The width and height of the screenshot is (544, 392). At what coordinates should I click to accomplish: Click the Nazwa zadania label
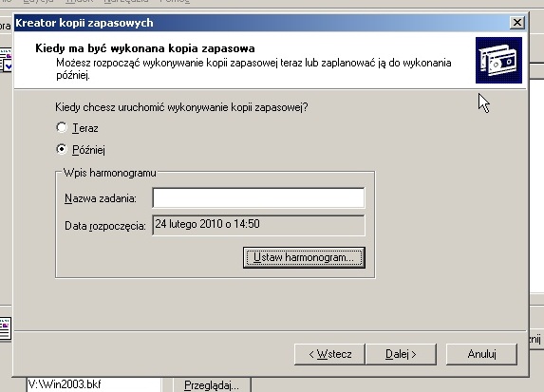[101, 198]
